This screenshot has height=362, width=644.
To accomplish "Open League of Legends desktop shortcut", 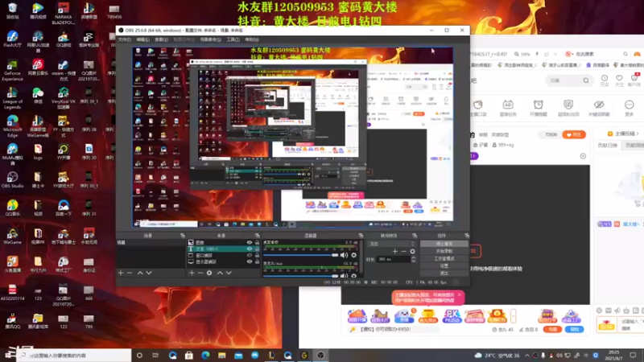I will click(x=12, y=98).
